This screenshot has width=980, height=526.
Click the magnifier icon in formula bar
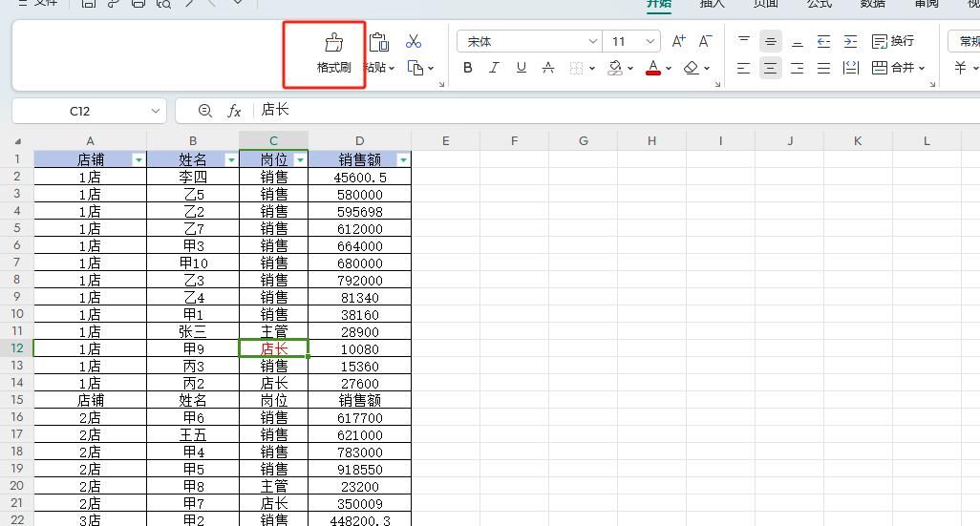point(205,111)
